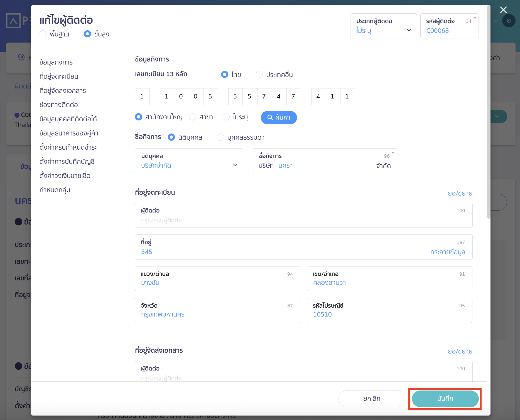This screenshot has width=520, height=420.
Task: Click กระจายข้อมูล link in address field
Action: point(447,252)
